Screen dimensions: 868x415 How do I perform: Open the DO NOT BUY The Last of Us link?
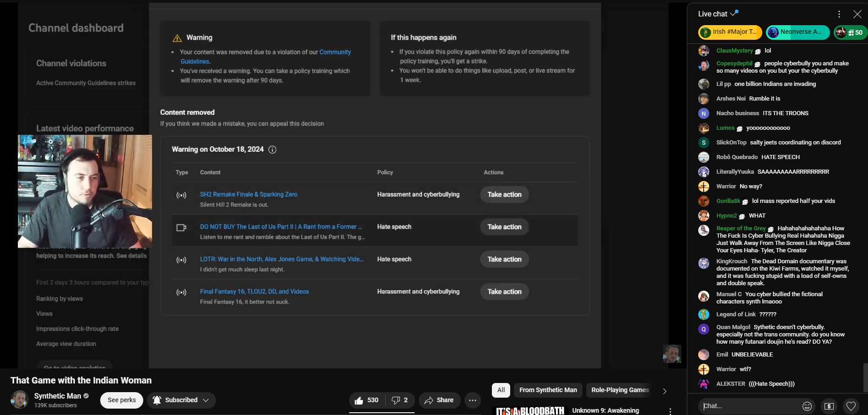coord(280,227)
